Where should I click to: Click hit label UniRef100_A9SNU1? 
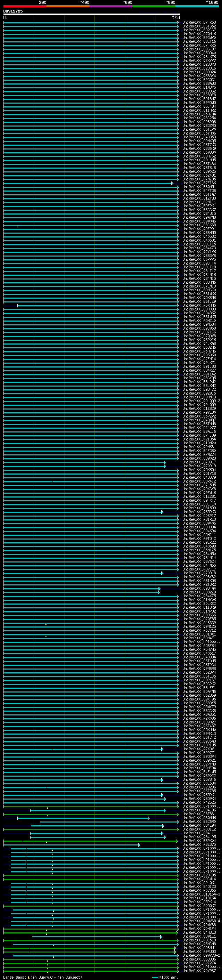point(199,948)
